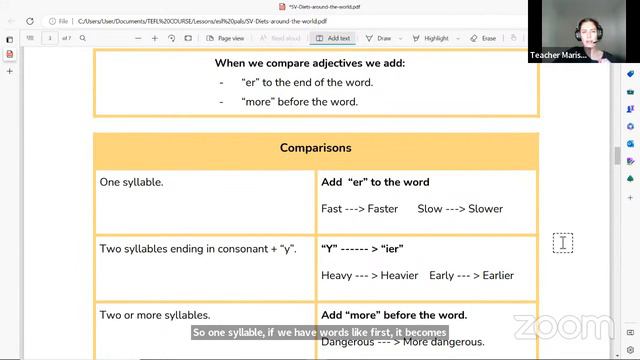
Task: Click the fit to page icon
Action: pos(188,38)
